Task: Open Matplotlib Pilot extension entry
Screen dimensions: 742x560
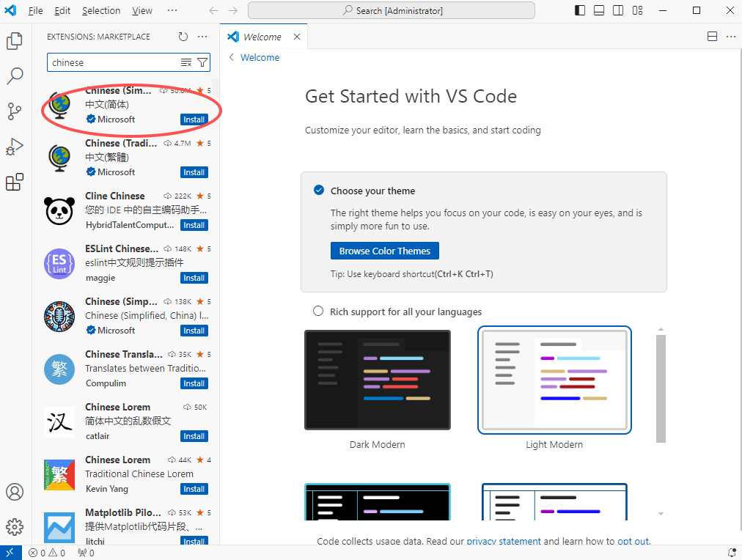Action: (x=126, y=526)
